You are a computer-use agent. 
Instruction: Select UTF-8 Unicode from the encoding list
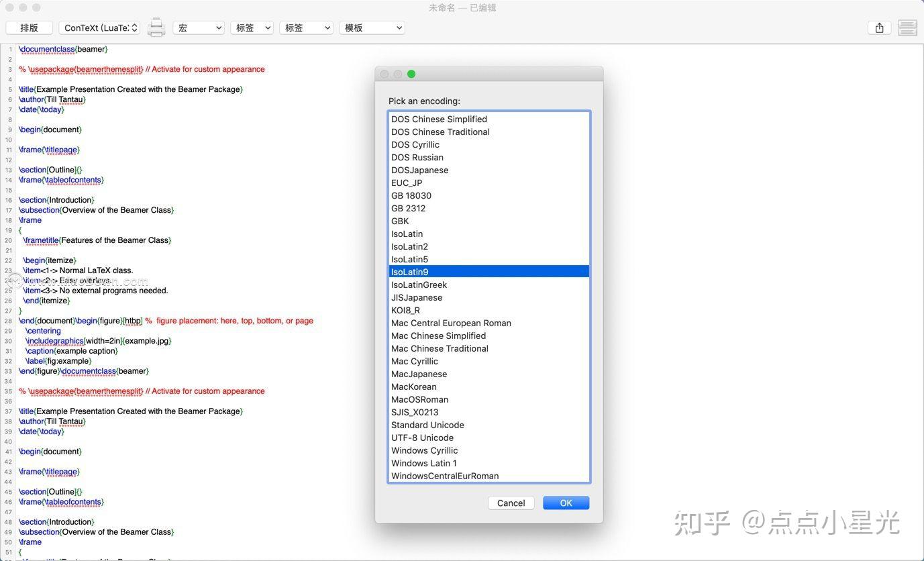click(422, 438)
